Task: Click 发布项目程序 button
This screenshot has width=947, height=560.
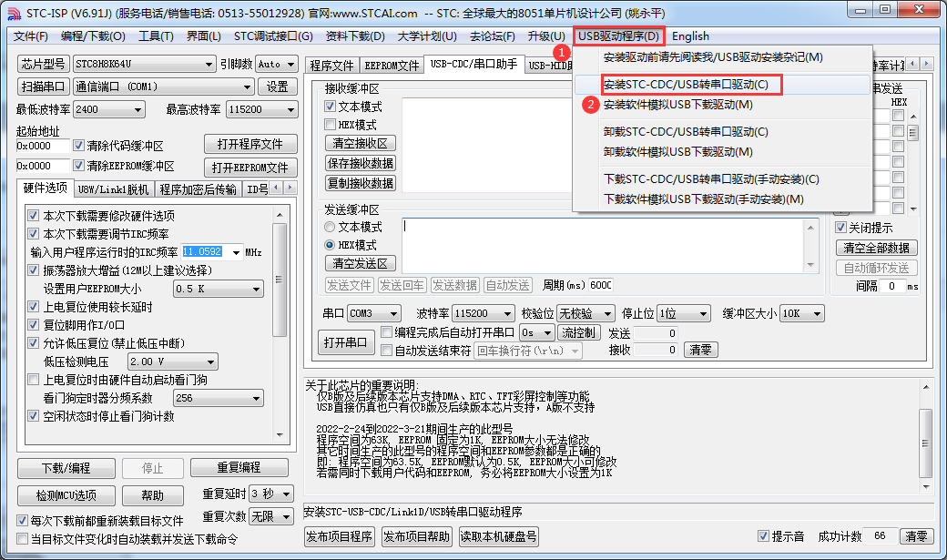Action: point(340,536)
